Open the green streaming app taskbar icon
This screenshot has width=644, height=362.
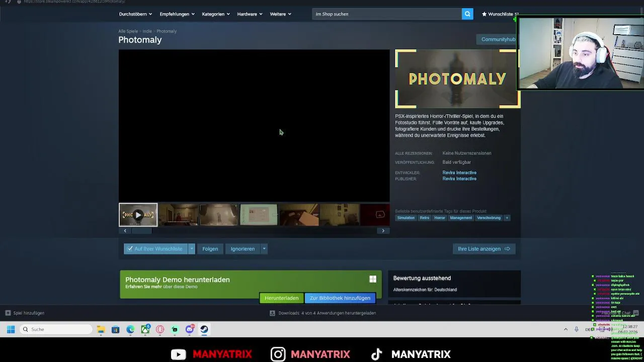coord(175,329)
